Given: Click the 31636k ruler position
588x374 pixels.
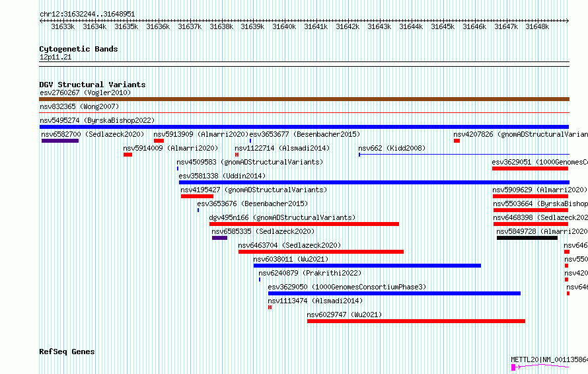Looking at the screenshot, I should [158, 27].
